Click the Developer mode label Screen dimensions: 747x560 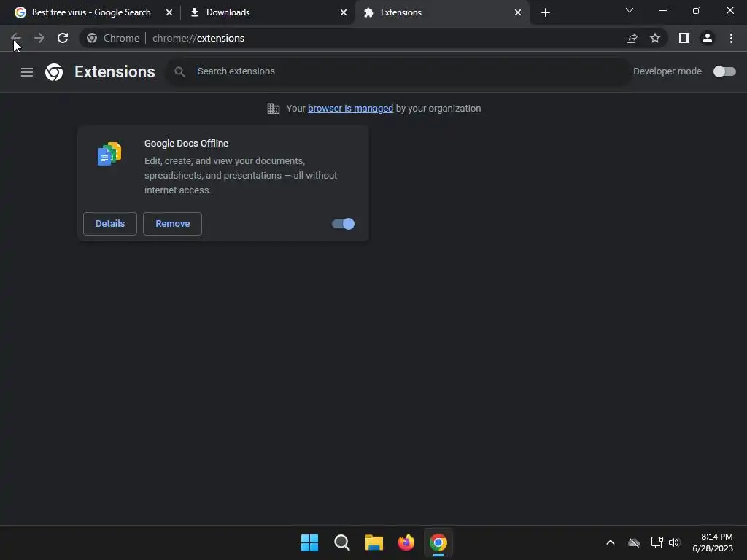tap(667, 71)
